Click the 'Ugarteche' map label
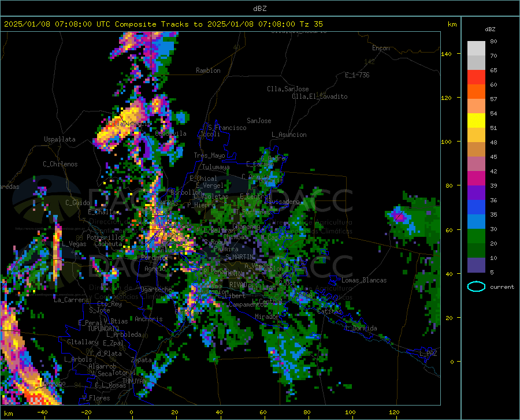520x420 pixels. (x=156, y=289)
